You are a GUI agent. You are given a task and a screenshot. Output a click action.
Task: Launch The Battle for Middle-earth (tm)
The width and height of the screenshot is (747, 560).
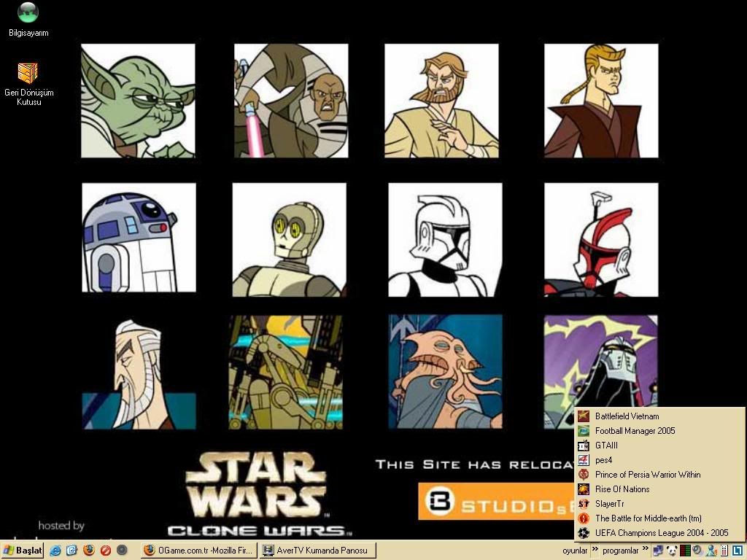659,518
